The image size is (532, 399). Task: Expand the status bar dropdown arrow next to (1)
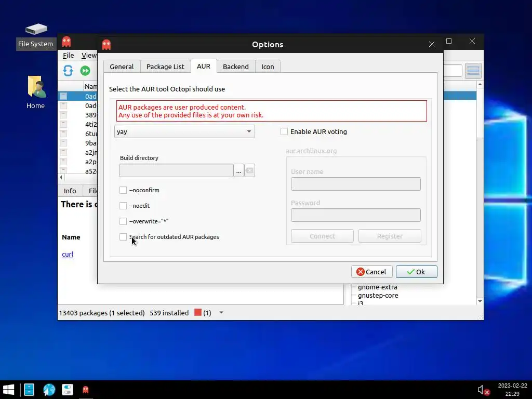click(x=221, y=312)
